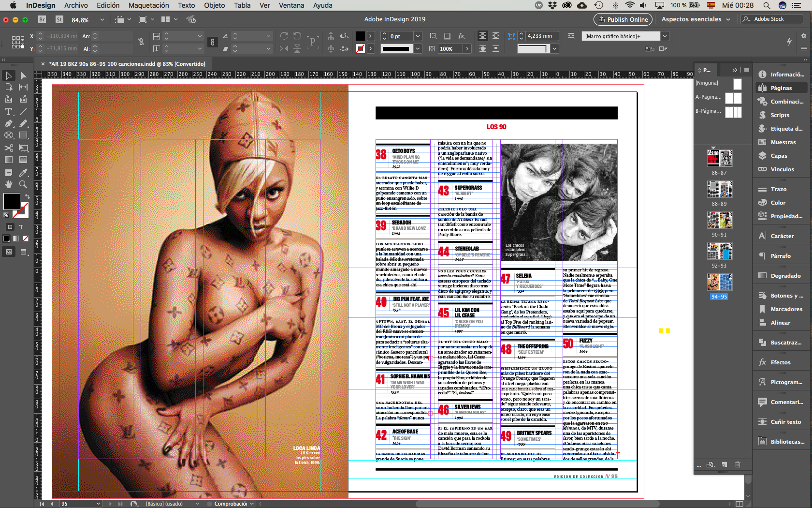Toggle GPU performance rocket icon
This screenshot has width=812, height=508.
(x=191, y=19)
